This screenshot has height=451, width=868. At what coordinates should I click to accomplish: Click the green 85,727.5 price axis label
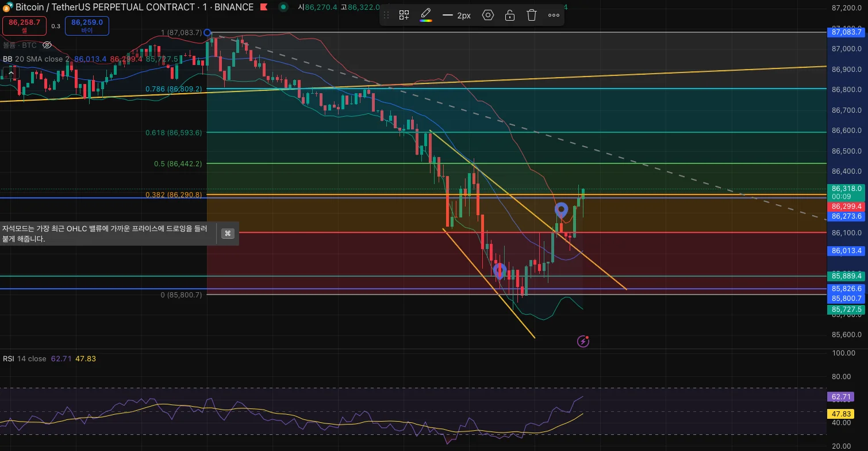tap(847, 309)
